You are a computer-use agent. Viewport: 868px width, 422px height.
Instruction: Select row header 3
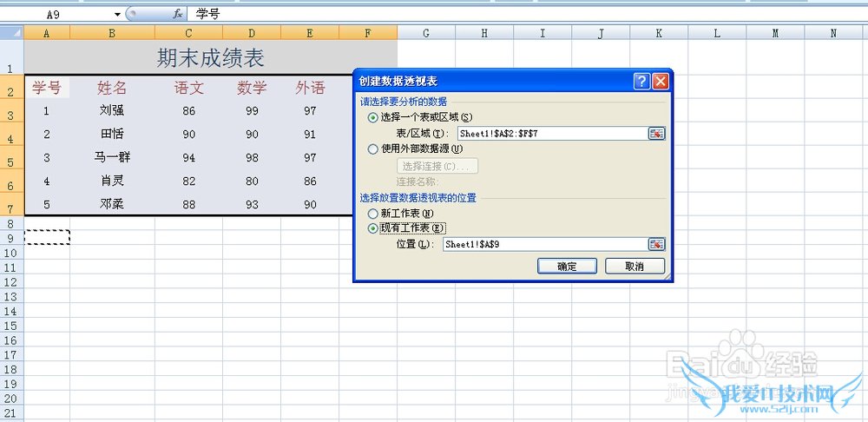pos(11,111)
